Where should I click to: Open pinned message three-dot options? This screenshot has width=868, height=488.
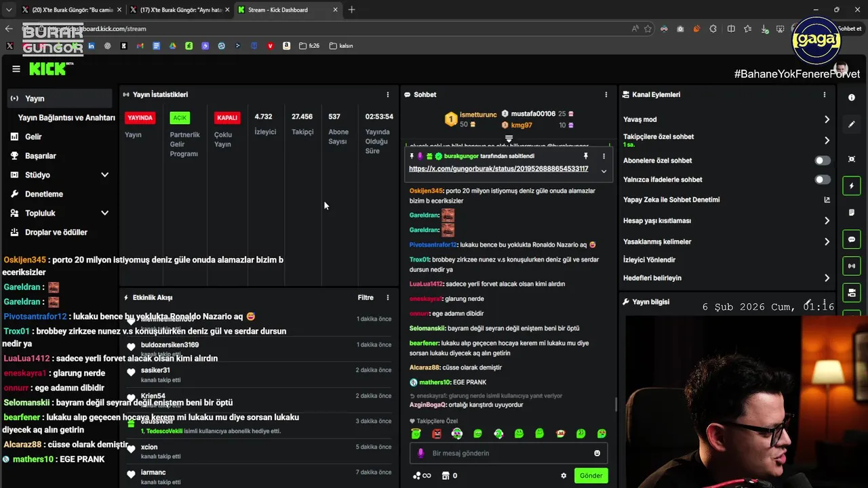604,156
